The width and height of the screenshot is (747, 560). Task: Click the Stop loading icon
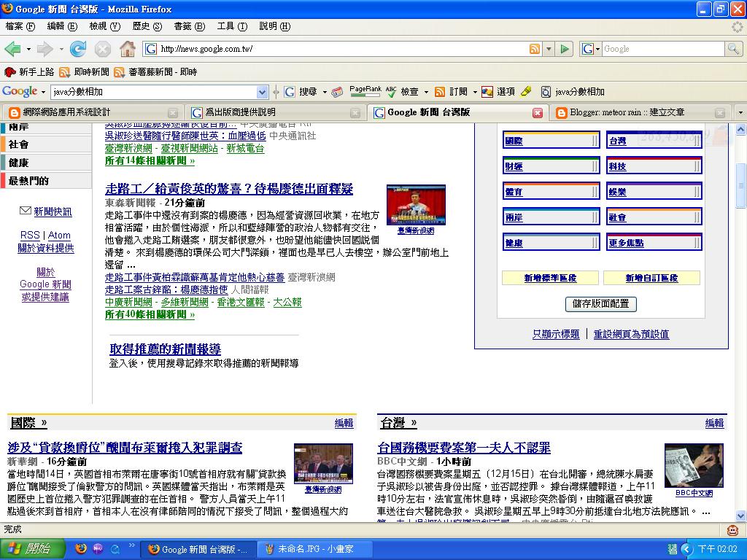pos(102,49)
